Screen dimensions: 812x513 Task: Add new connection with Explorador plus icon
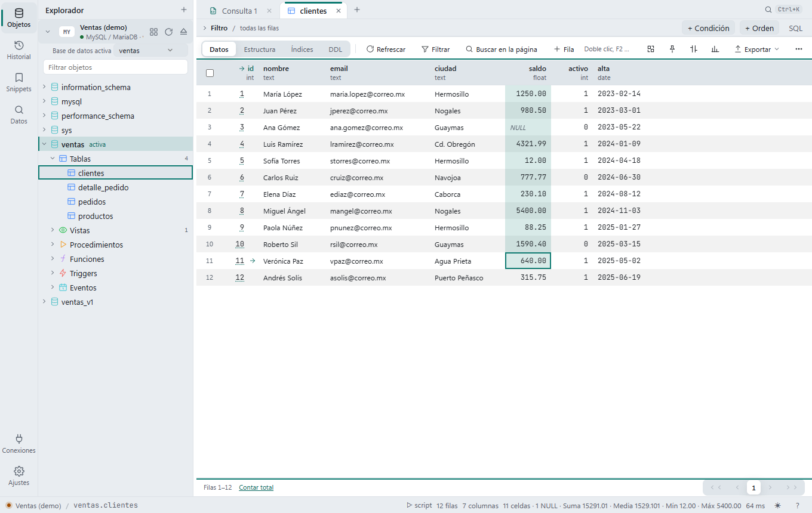184,10
